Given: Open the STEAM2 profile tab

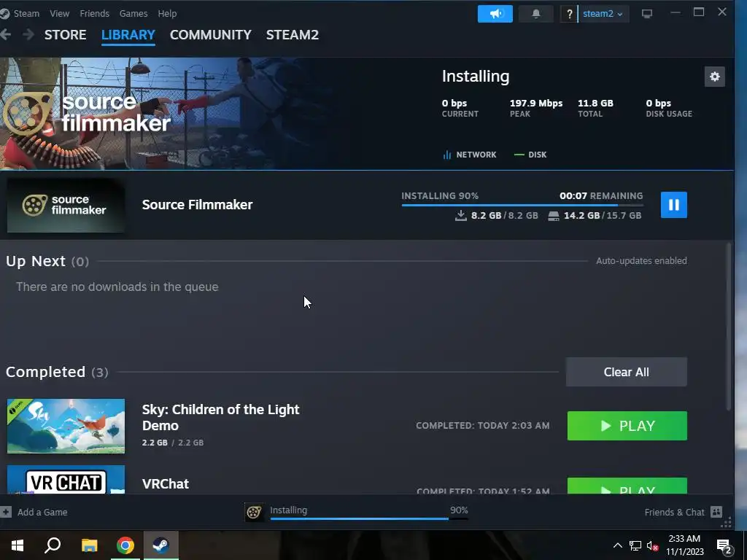Looking at the screenshot, I should [x=293, y=35].
